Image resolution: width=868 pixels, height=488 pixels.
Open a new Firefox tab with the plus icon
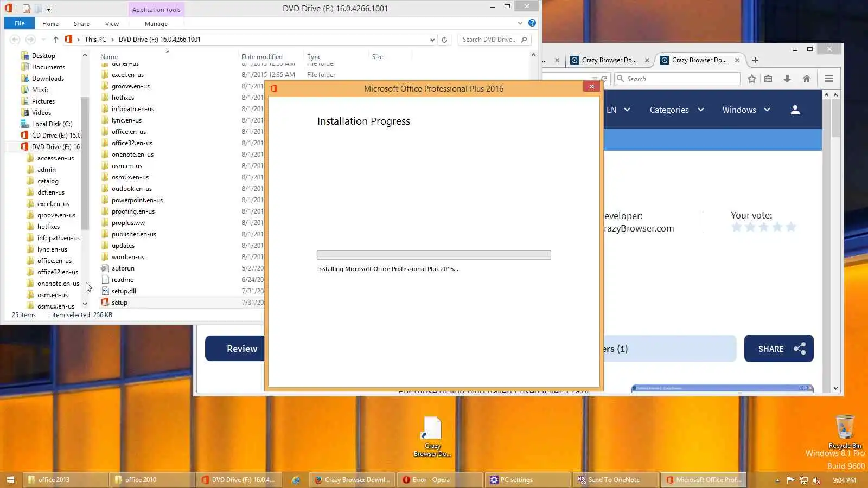[755, 60]
